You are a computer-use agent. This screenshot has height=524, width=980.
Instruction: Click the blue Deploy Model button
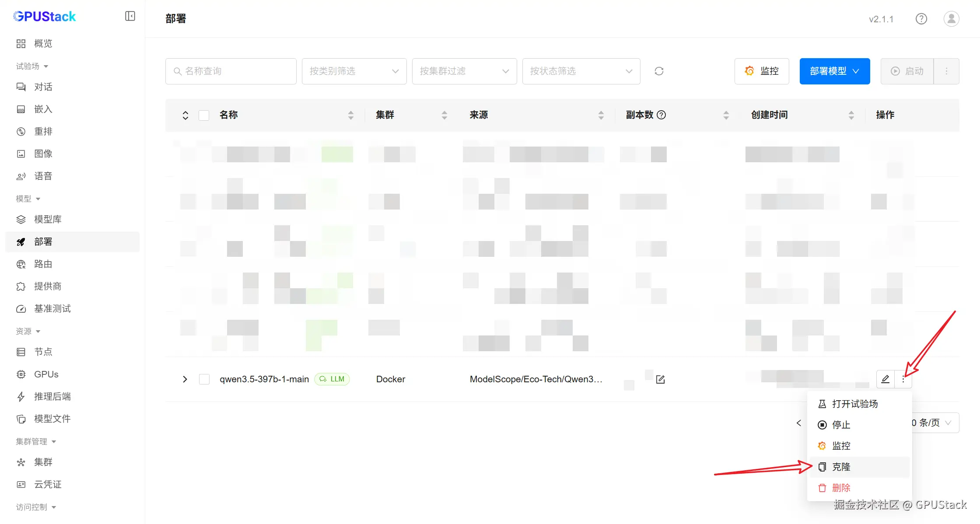[834, 71]
